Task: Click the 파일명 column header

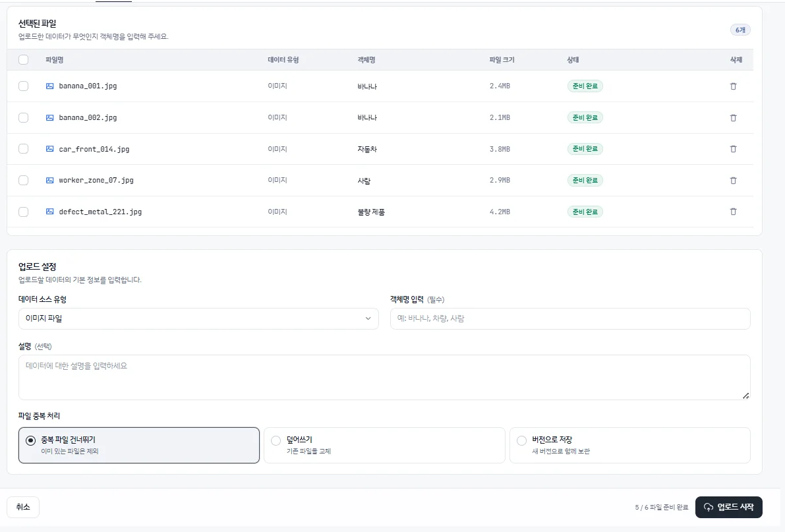Action: coord(54,59)
